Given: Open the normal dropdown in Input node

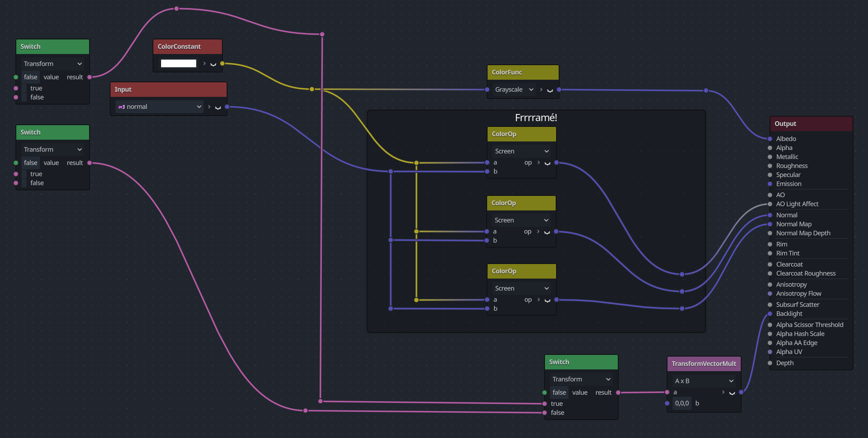Looking at the screenshot, I should click(159, 107).
